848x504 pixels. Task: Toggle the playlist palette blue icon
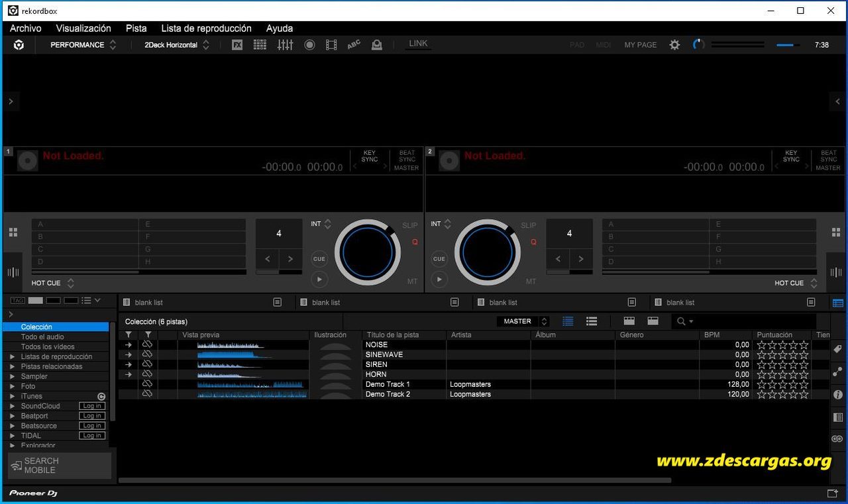(838, 303)
